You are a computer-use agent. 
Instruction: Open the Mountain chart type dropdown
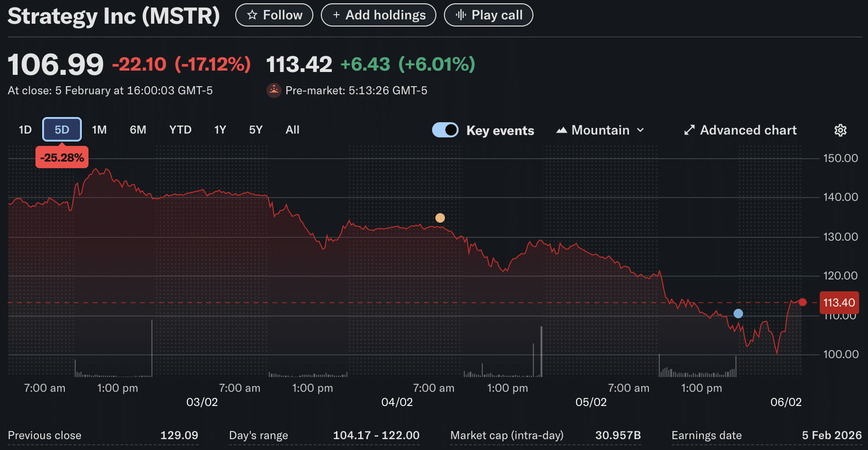600,130
